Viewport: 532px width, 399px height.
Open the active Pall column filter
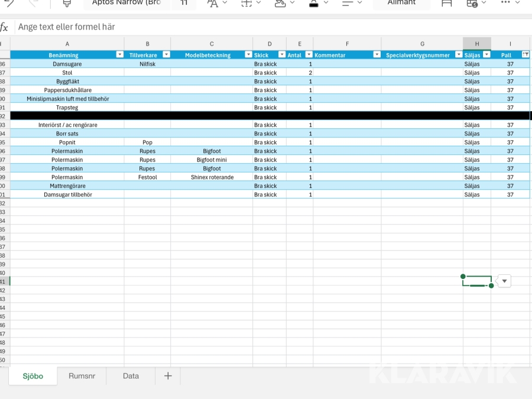[525, 55]
